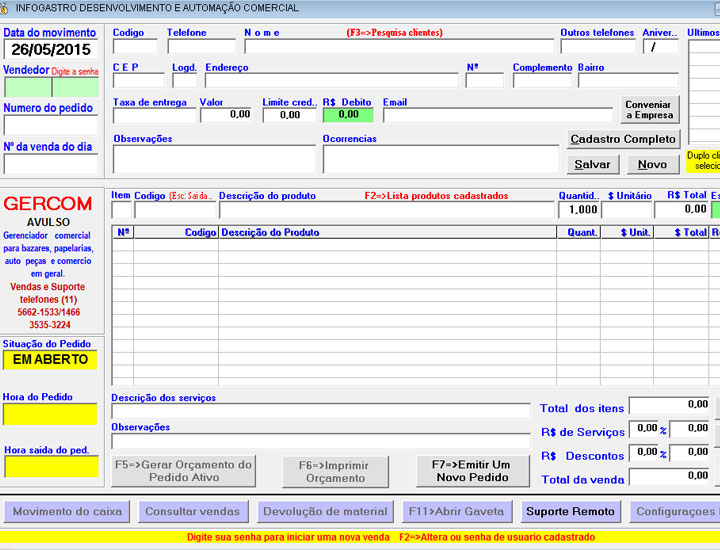Click the Vendedor code field
Screen dimensions: 720x550
click(28, 87)
